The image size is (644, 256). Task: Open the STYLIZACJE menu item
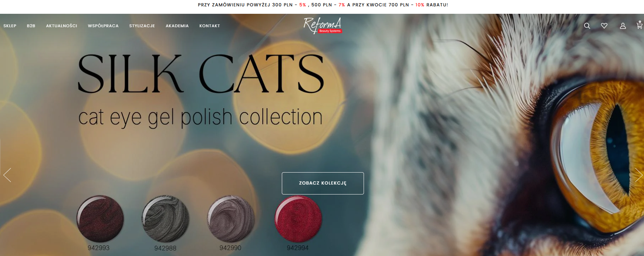[142, 26]
